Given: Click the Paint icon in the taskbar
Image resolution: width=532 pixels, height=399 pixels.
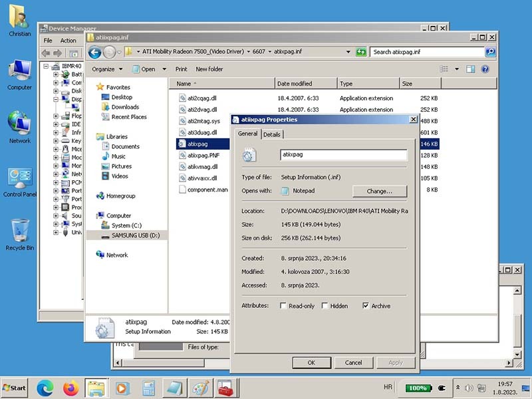Looking at the screenshot, I should pos(199,387).
